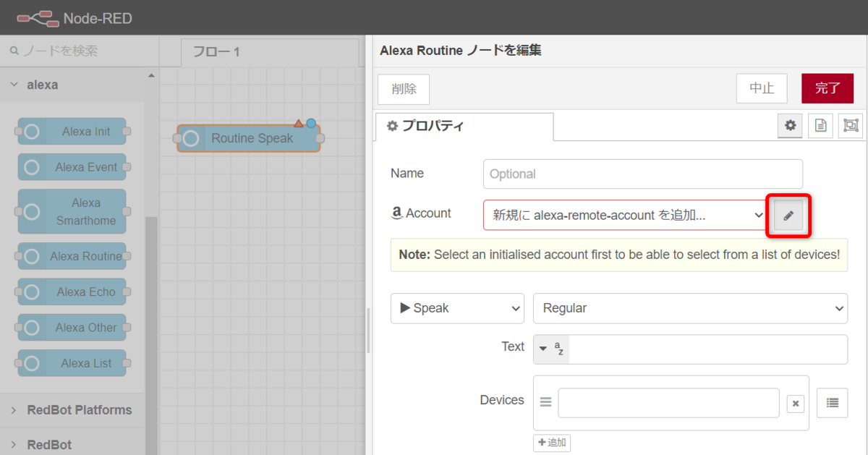
Task: Select Routine Speak node on canvas
Action: click(248, 138)
